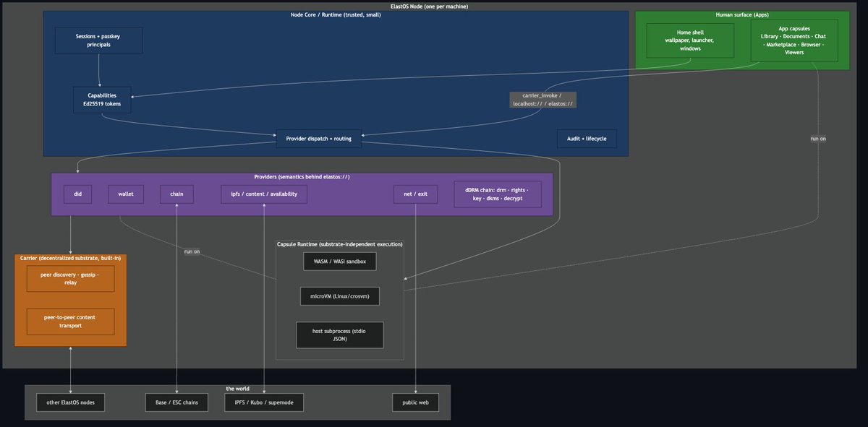
Task: Click the Provider dispatch + routing node
Action: coord(318,139)
